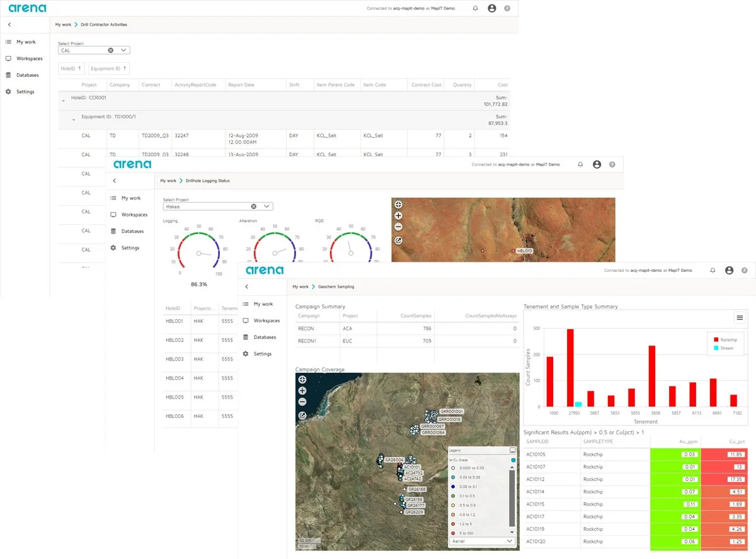
Task: Open the Hakea Select Project dropdown arrow
Action: click(x=266, y=206)
